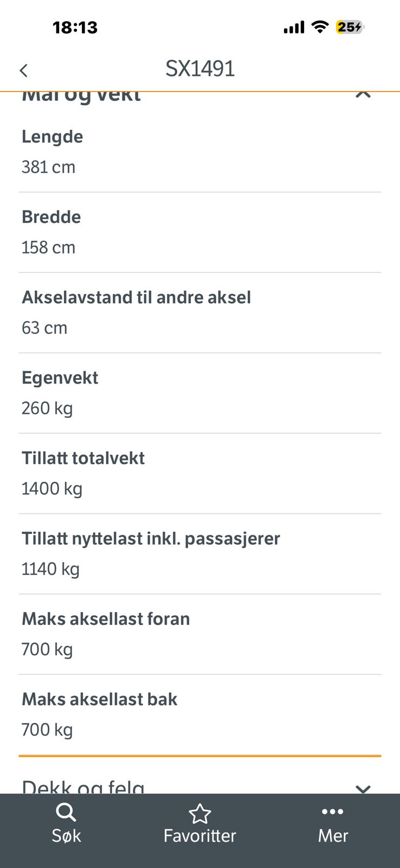Collapse the Mål og vekt section chevron
This screenshot has width=400, height=868.
pos(363,94)
